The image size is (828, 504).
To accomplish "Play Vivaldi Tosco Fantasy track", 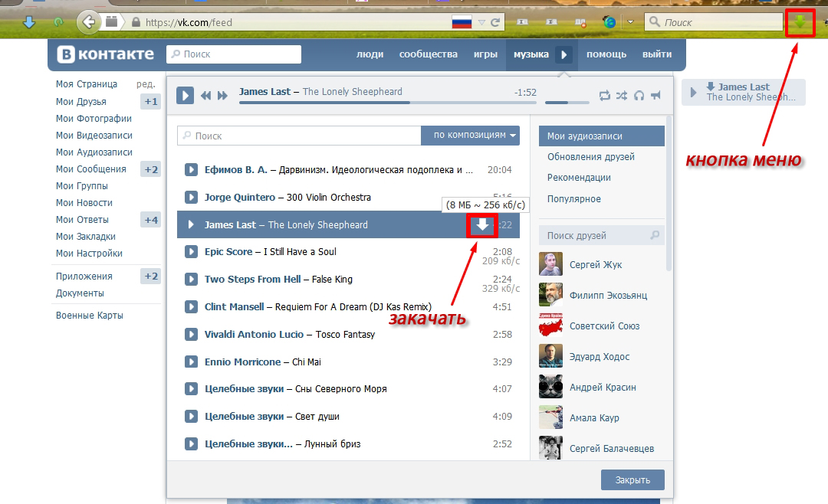I will coord(191,334).
